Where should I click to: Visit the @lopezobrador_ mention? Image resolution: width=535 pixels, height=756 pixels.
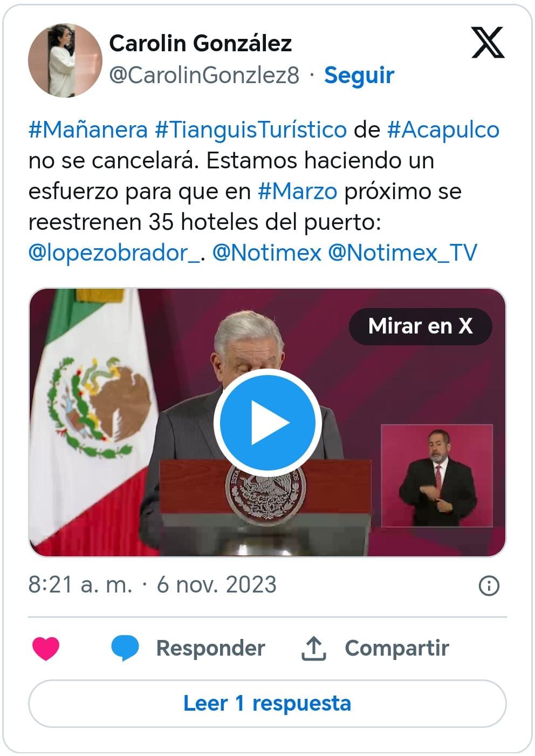click(114, 253)
